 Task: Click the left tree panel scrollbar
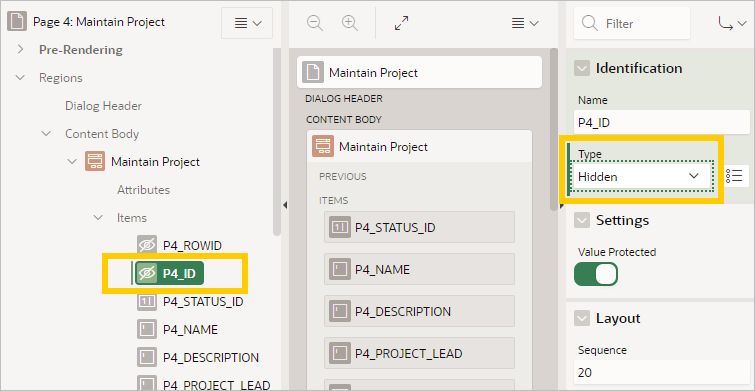pos(277,142)
